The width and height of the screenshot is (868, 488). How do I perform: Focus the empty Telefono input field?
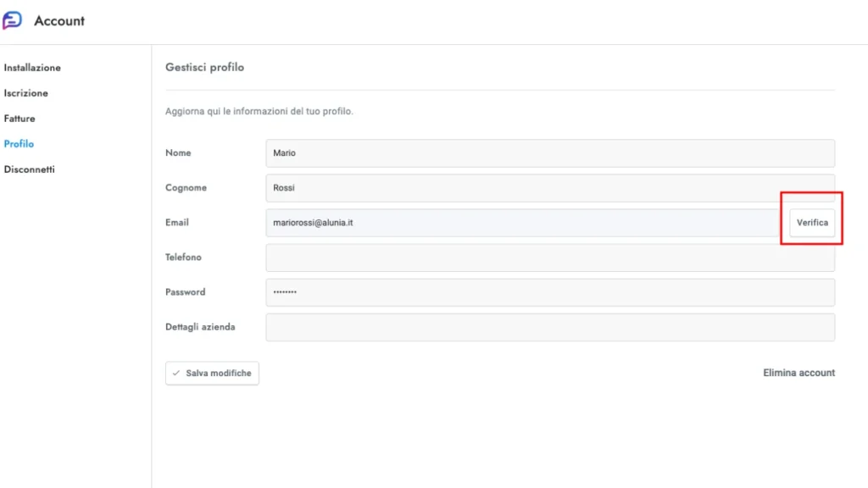(549, 258)
